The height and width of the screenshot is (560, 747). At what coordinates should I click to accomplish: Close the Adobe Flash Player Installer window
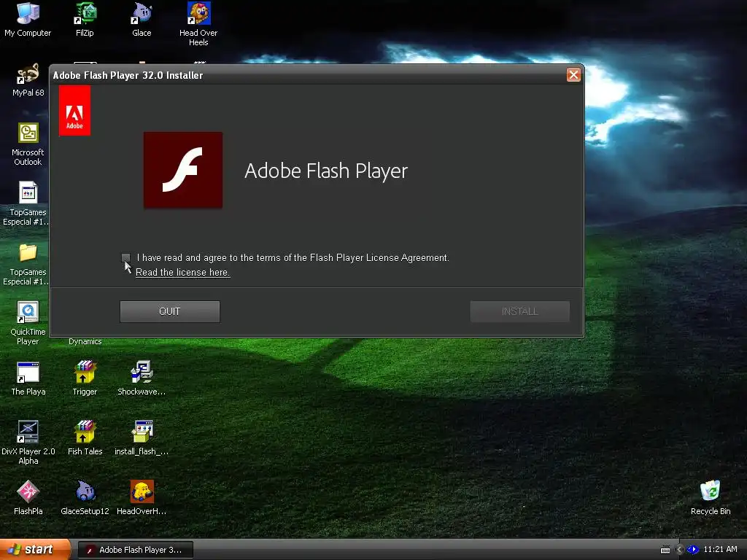573,75
